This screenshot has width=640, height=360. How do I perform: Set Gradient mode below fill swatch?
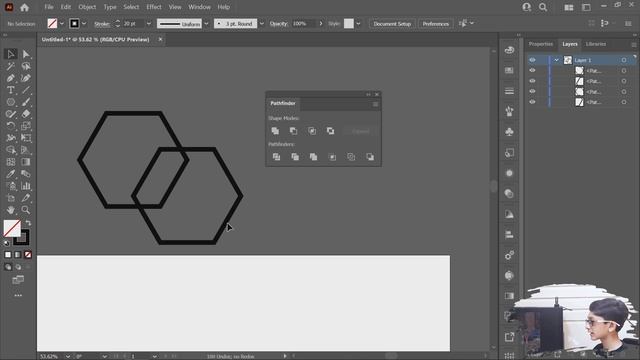tap(18, 255)
